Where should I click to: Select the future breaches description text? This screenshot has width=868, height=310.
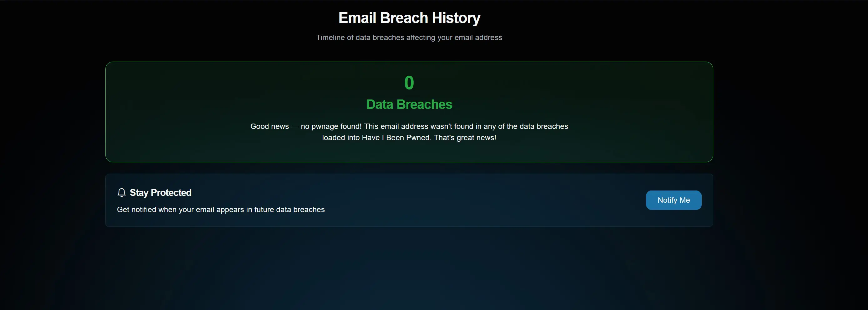tap(221, 209)
